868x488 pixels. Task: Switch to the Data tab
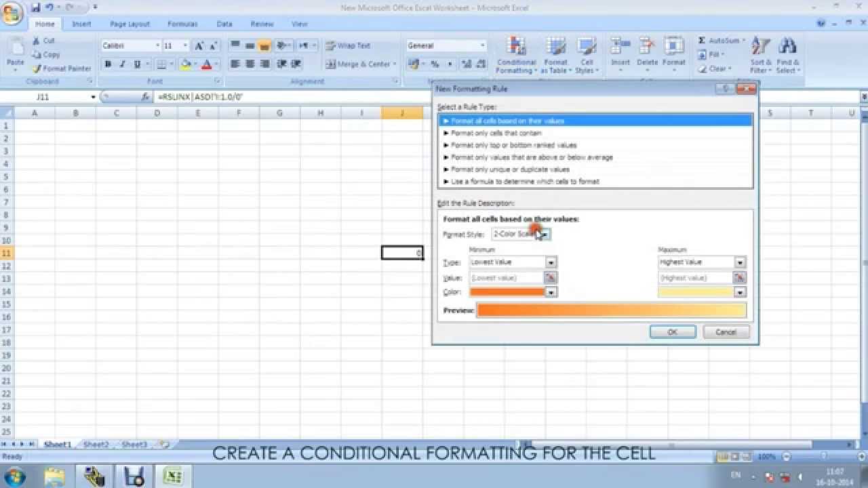(224, 24)
